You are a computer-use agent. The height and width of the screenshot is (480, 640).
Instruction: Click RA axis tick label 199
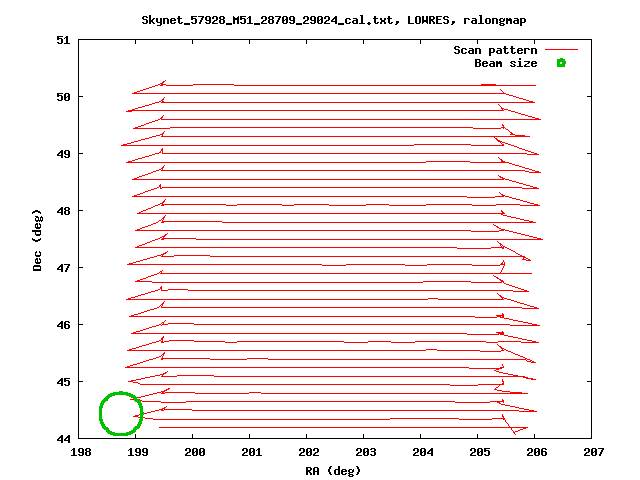(138, 452)
